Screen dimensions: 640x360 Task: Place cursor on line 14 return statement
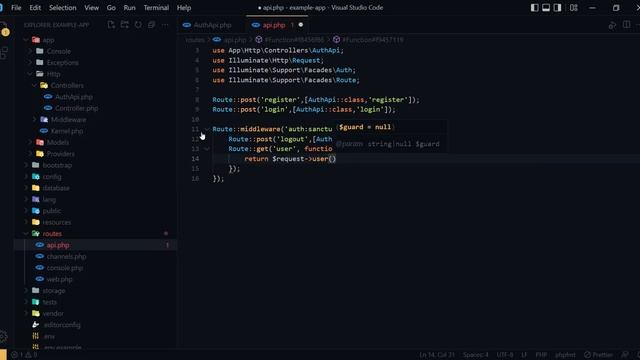click(x=290, y=159)
